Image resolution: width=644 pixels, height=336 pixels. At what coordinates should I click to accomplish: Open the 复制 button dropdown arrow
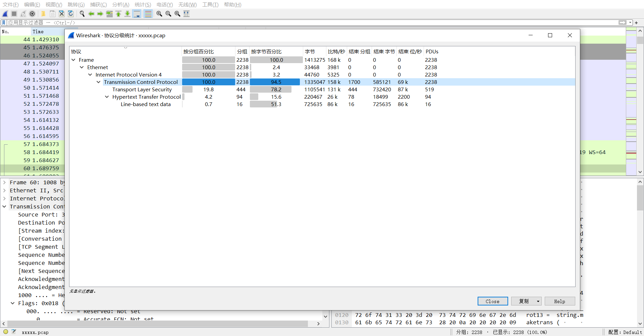coord(538,301)
